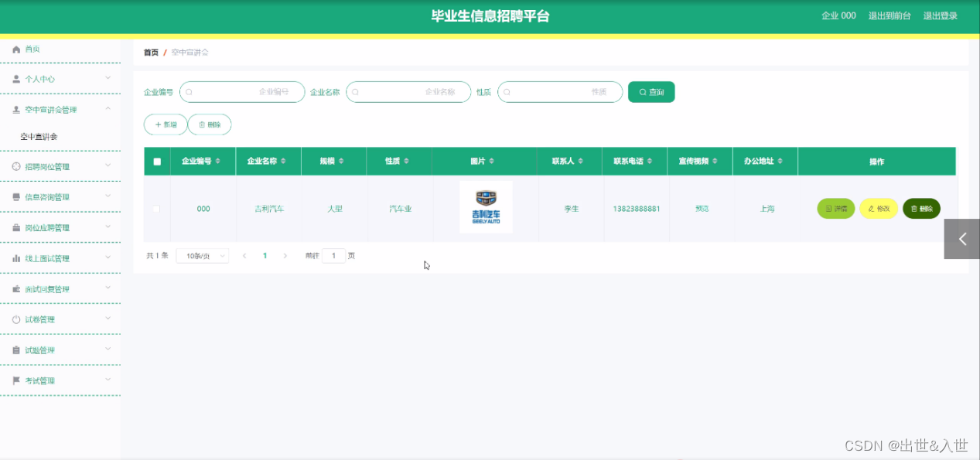Sort by 企业名称 column arrows
Image resolution: width=980 pixels, height=460 pixels.
pos(283,162)
